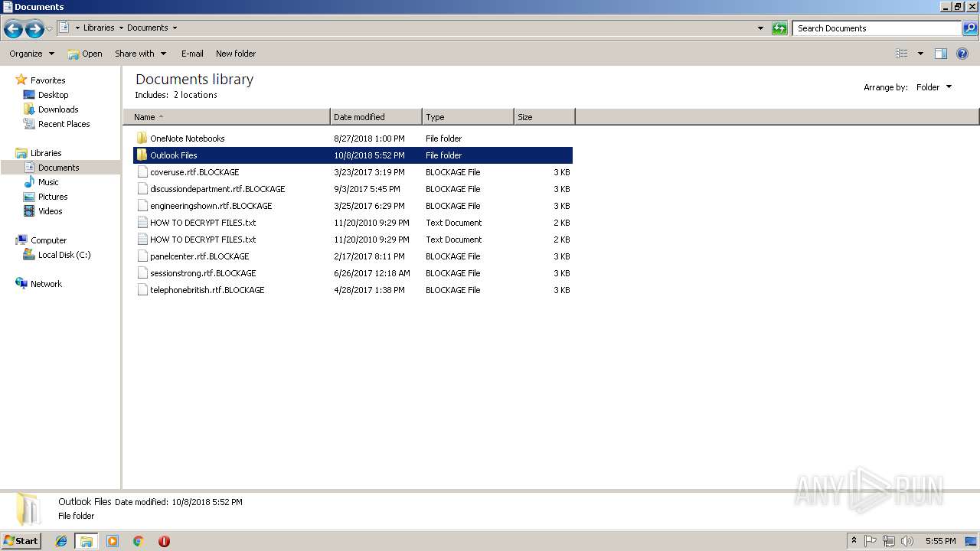
Task: Sort by Type column header
Action: (x=468, y=117)
